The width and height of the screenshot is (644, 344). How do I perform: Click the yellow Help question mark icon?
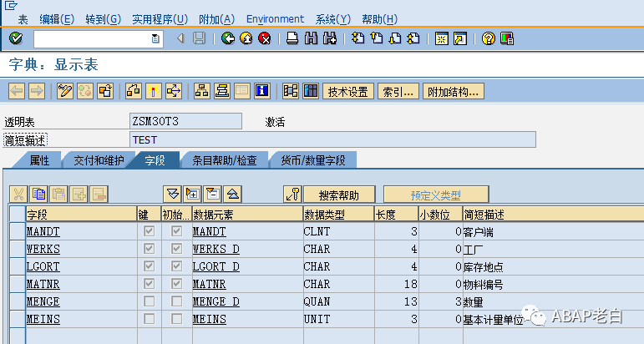(489, 38)
